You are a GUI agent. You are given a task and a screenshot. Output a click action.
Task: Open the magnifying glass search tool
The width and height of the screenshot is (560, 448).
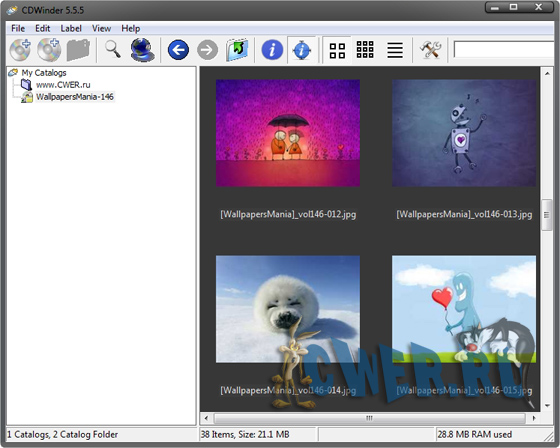pyautogui.click(x=112, y=49)
